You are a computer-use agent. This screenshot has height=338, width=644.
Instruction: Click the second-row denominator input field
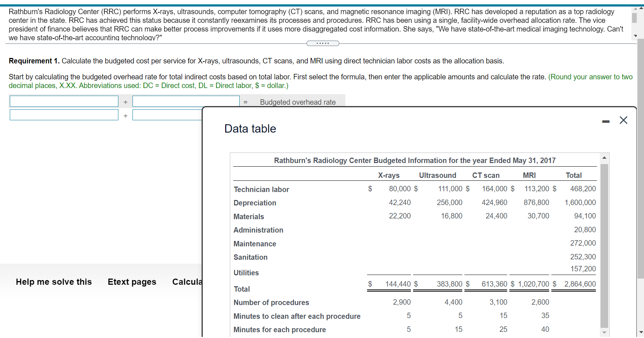pos(167,115)
